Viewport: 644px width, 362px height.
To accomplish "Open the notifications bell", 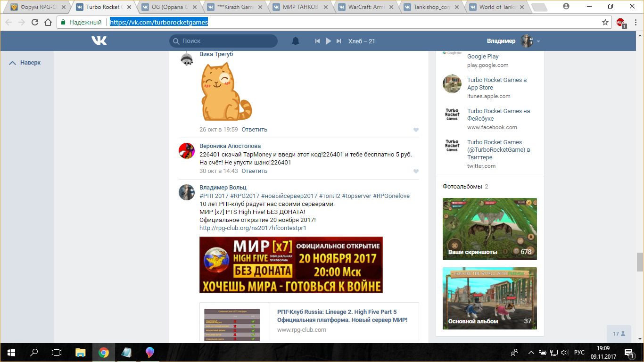I will (x=296, y=41).
